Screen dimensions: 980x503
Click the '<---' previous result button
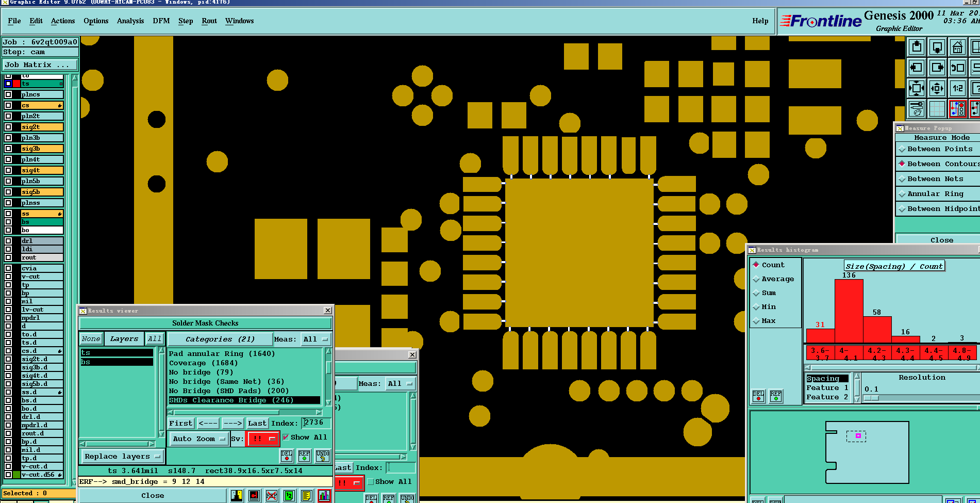pos(208,424)
